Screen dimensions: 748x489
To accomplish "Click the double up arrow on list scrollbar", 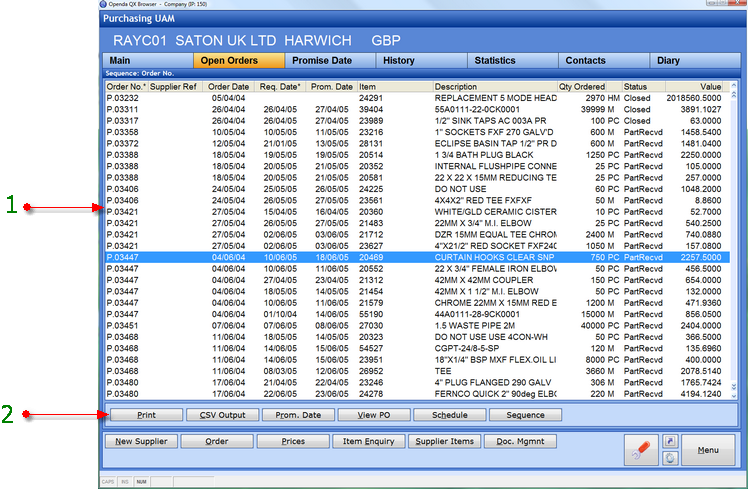I will coord(734,95).
